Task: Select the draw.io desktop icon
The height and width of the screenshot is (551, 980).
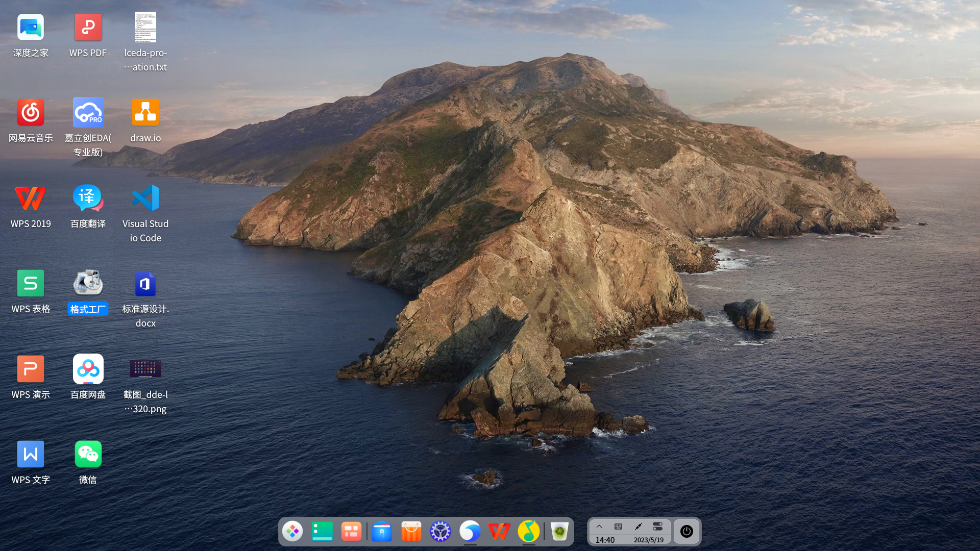Action: coord(145,112)
